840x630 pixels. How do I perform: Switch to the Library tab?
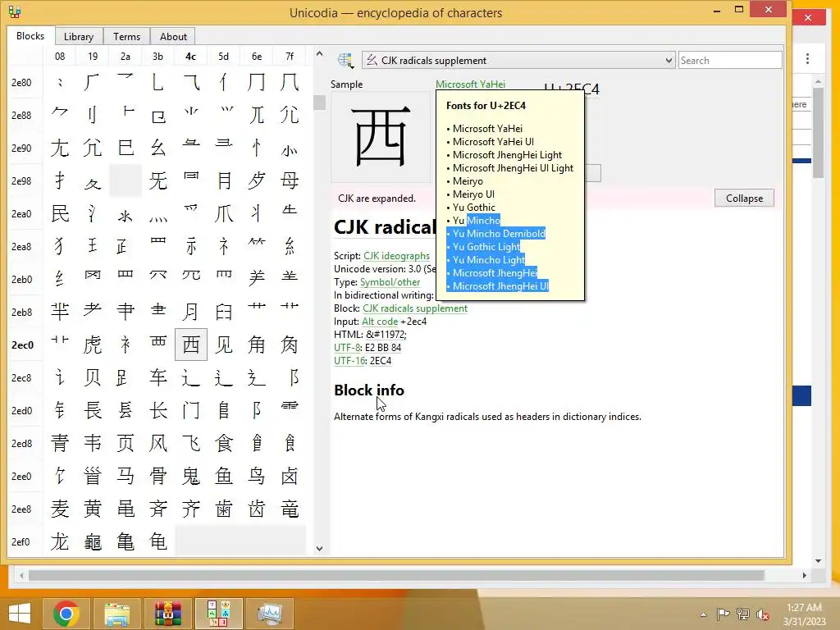79,36
